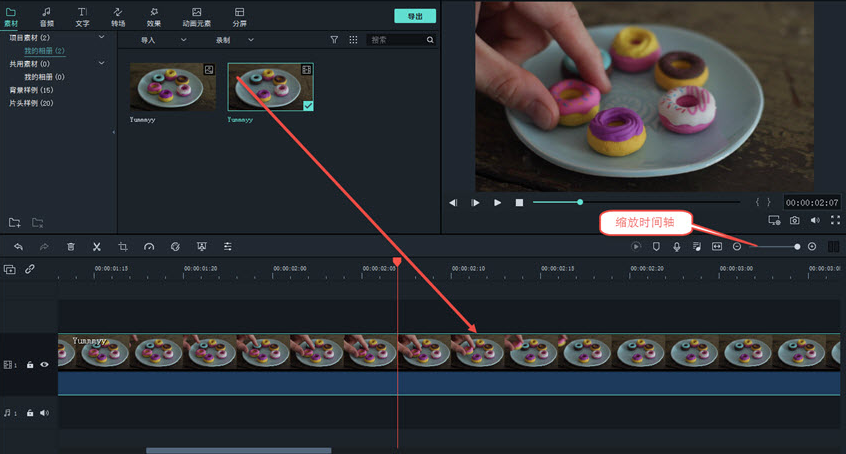Click the timeline zoom slider handle
846x454 pixels.
[797, 247]
